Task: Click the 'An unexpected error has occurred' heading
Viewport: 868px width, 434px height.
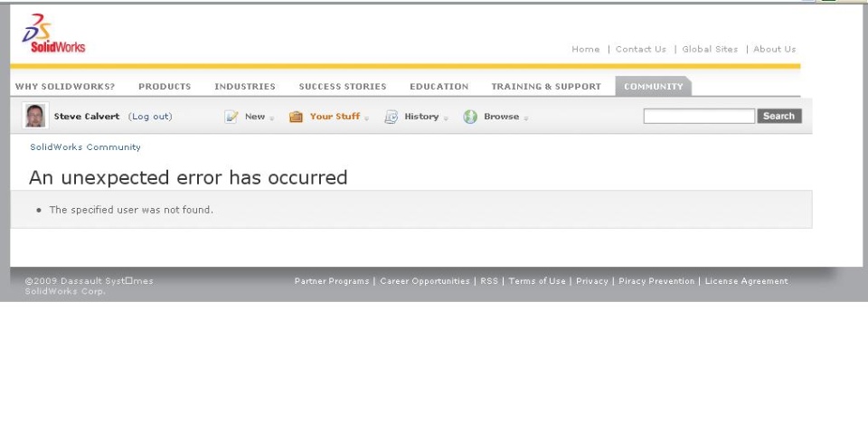Action: tap(188, 178)
